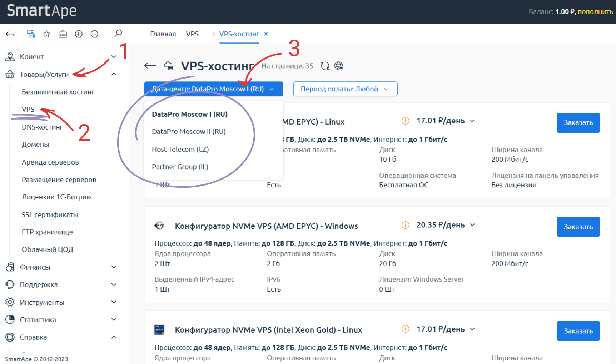Image resolution: width=616 pixels, height=364 pixels.
Task: Click the collapse all minus icon
Action: (x=94, y=34)
